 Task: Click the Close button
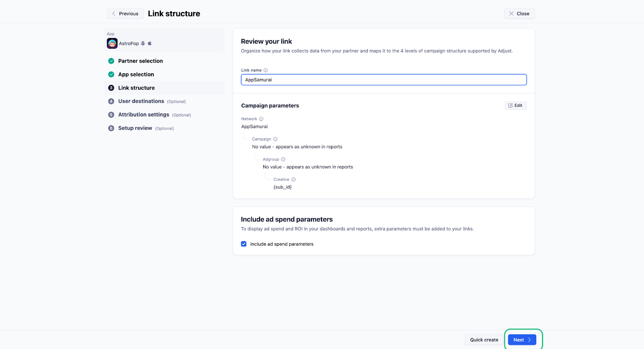(519, 14)
